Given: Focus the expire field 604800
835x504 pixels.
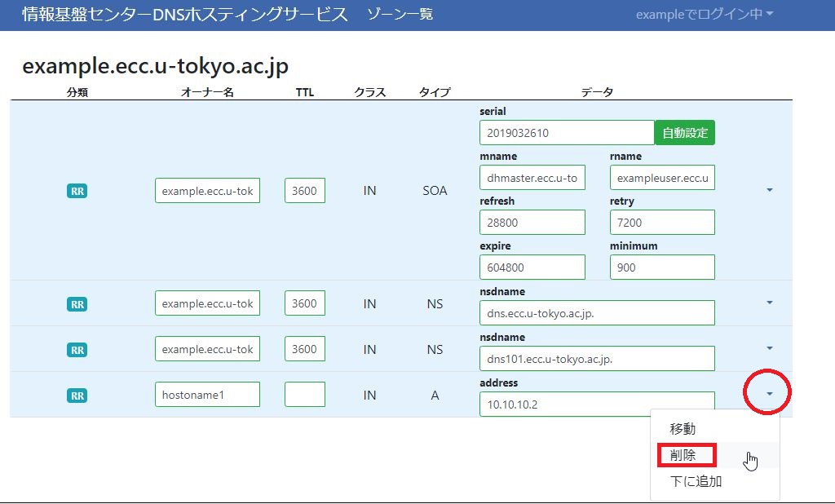Looking at the screenshot, I should click(532, 267).
